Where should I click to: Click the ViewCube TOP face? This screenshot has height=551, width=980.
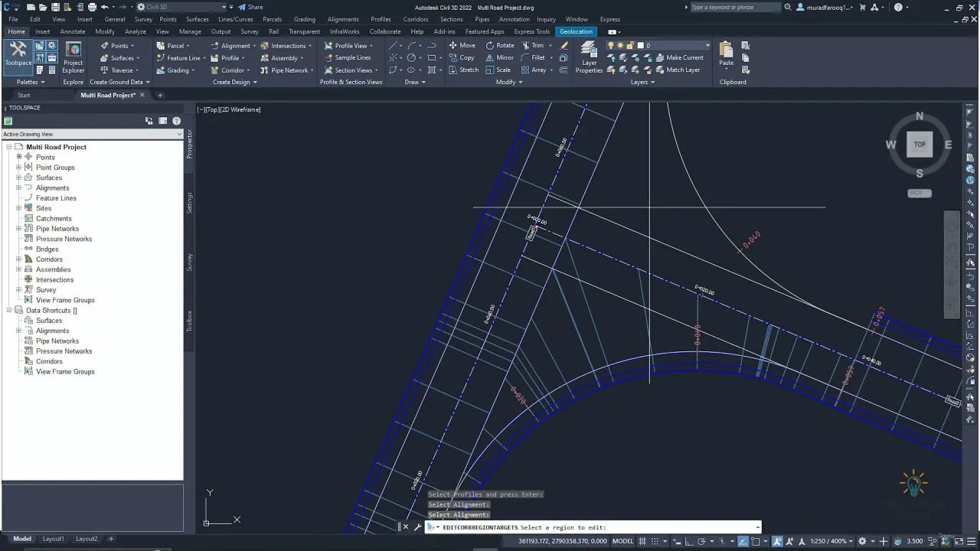(x=920, y=144)
